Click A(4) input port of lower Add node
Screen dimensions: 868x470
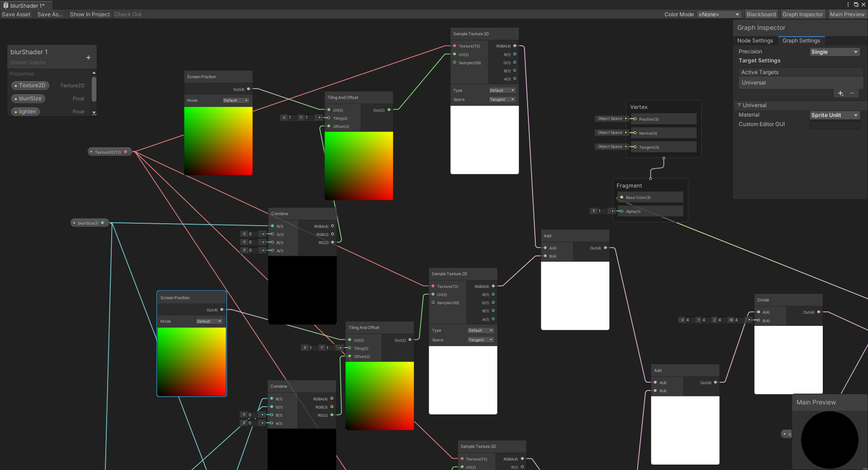tap(655, 382)
